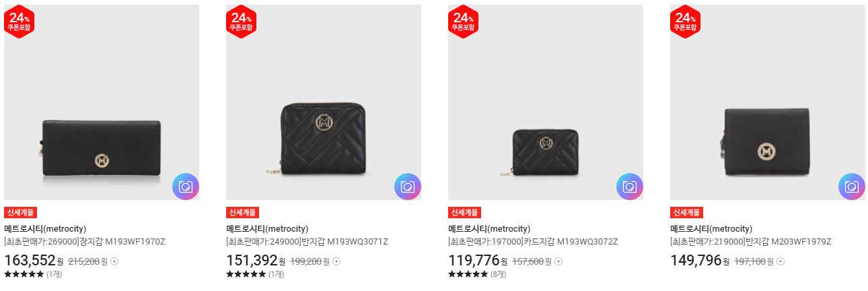
Task: Open five-star reviews (8개) for card wallet
Action: click(x=477, y=274)
